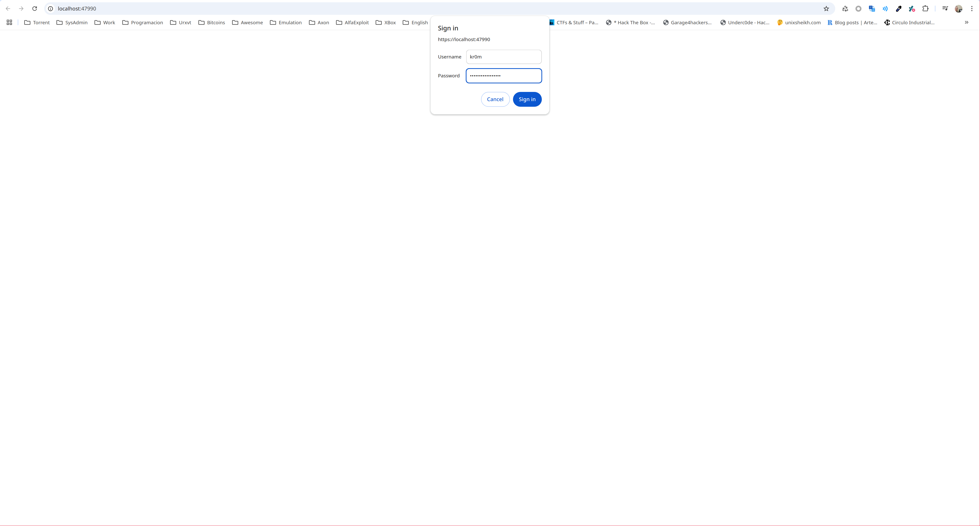This screenshot has height=526, width=980.
Task: Cancel the sign in dialog
Action: (x=495, y=99)
